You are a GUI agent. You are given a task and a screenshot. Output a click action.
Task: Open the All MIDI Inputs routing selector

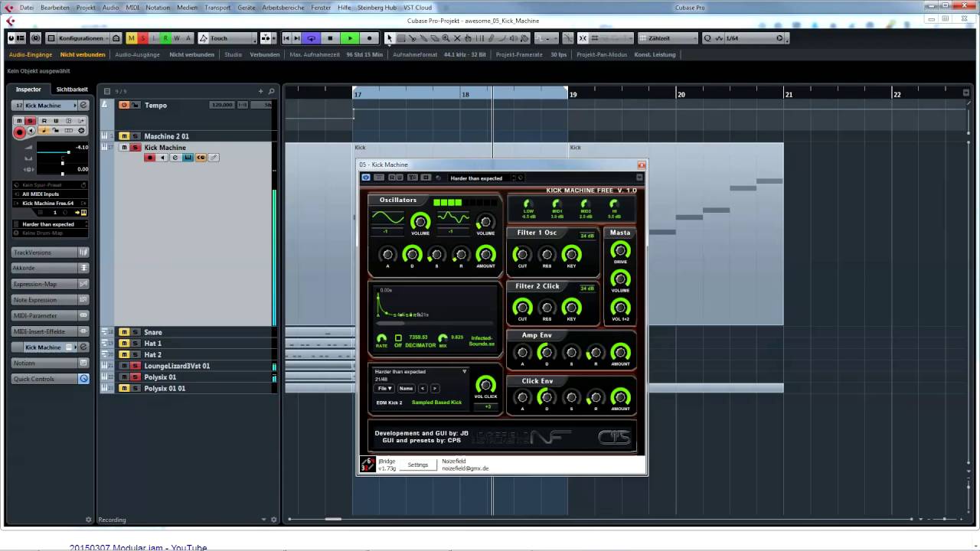[50, 194]
